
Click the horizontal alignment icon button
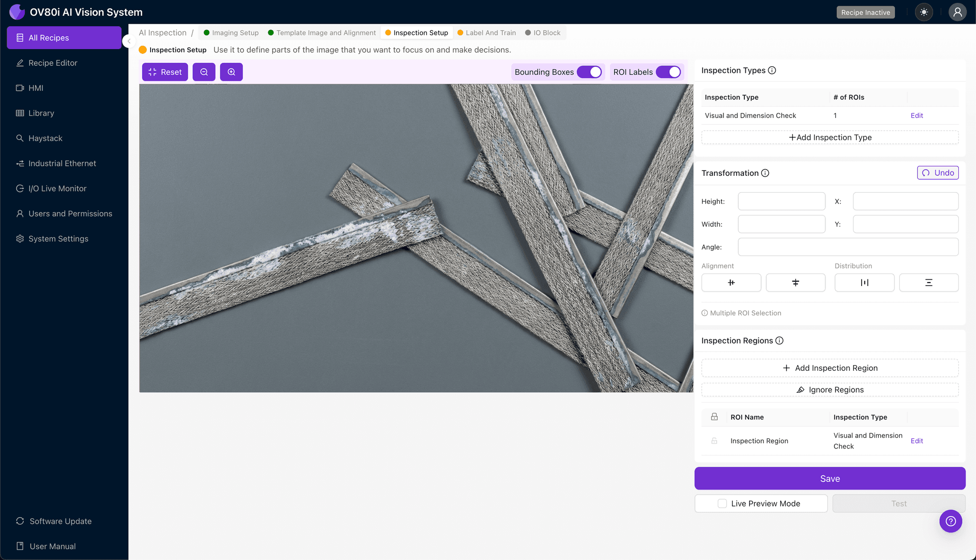coord(731,283)
